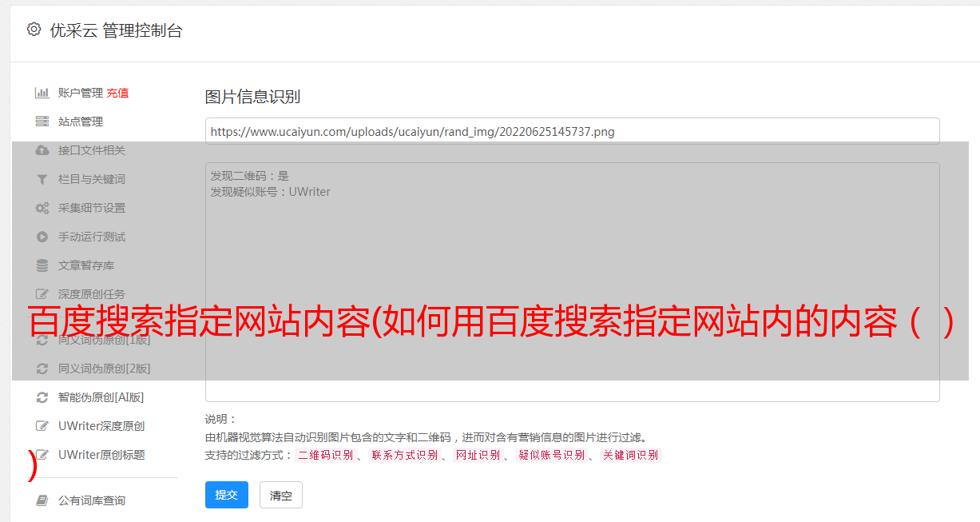Open 公有词库查询 menu item
This screenshot has width=980, height=522.
pos(92,500)
